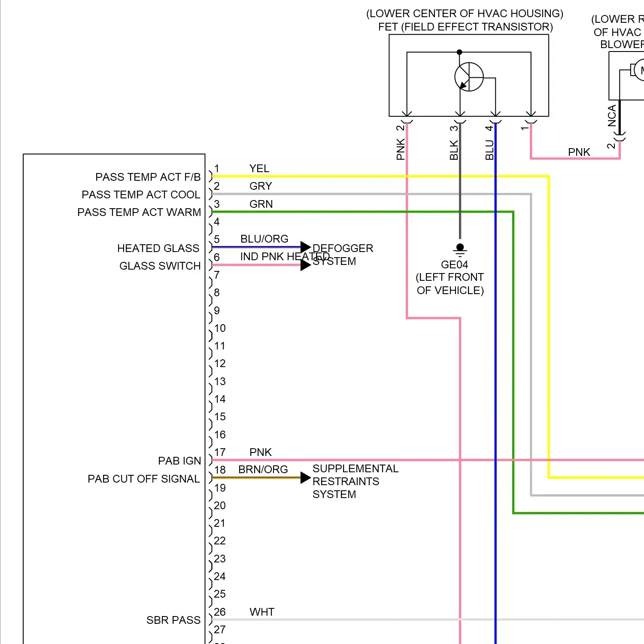Click the vertical 'PNK' label under the FET

(x=401, y=149)
